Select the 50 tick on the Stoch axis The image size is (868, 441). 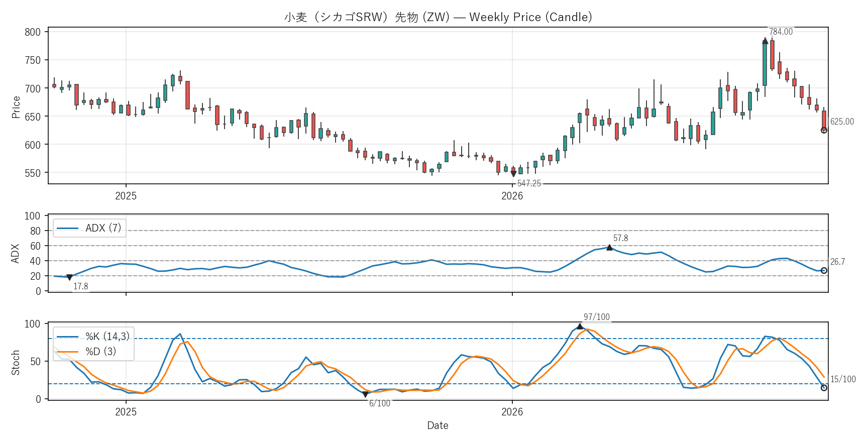(35, 362)
